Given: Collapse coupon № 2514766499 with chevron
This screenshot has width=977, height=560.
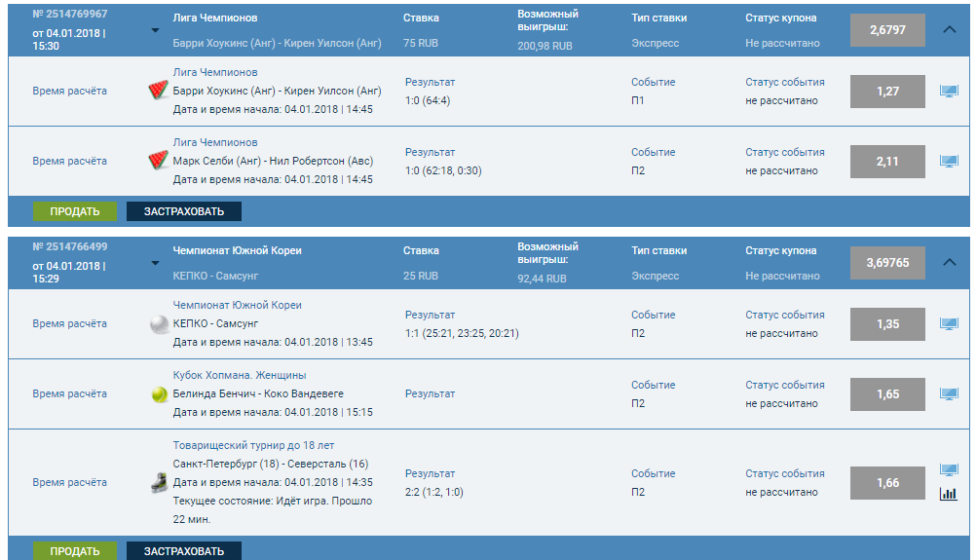Looking at the screenshot, I should 949,262.
